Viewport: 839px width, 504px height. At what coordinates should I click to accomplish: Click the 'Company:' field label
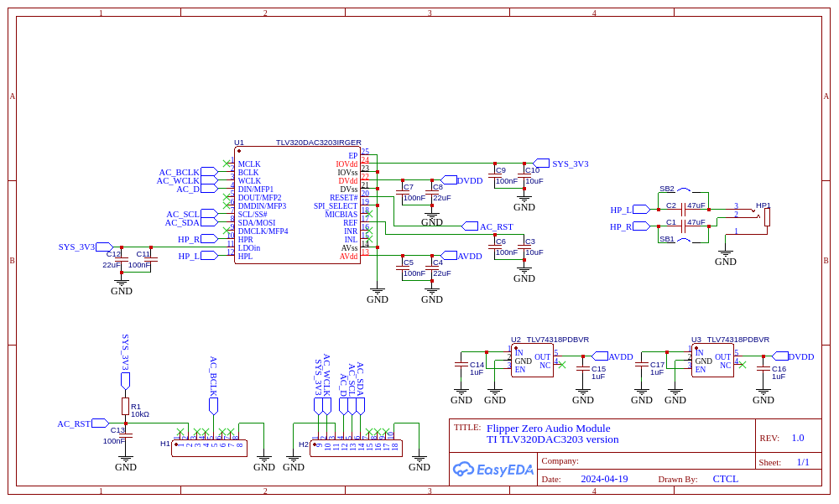(x=560, y=460)
